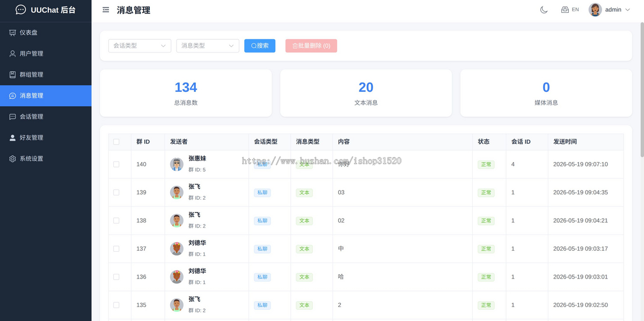Click the timestamp 2026-05-19 09:02:50

pos(581,305)
